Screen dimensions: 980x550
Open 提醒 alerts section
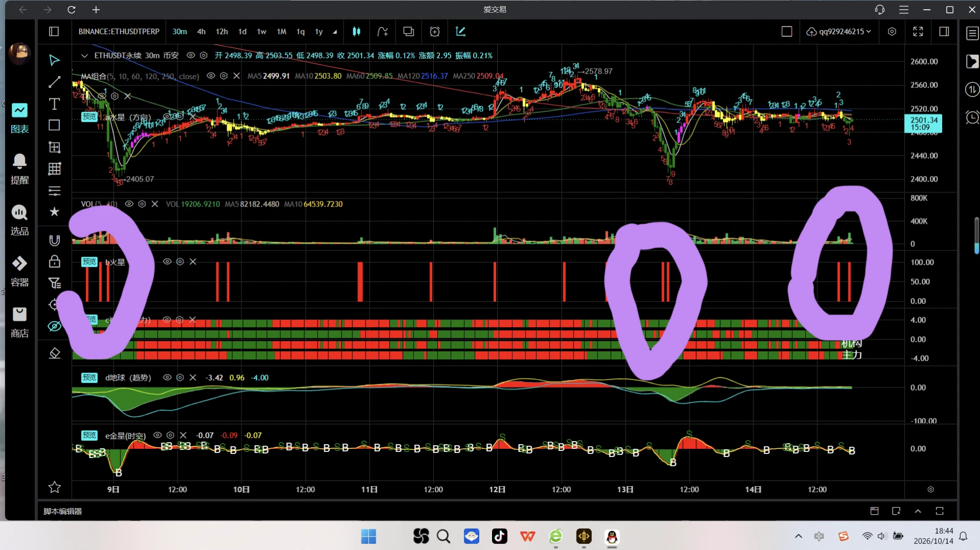tap(19, 170)
